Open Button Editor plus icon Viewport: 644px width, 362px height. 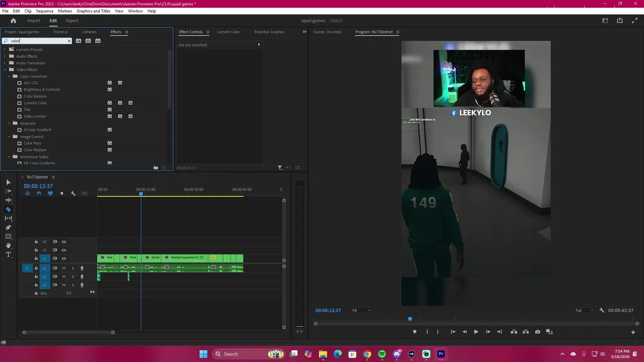pyautogui.click(x=633, y=332)
